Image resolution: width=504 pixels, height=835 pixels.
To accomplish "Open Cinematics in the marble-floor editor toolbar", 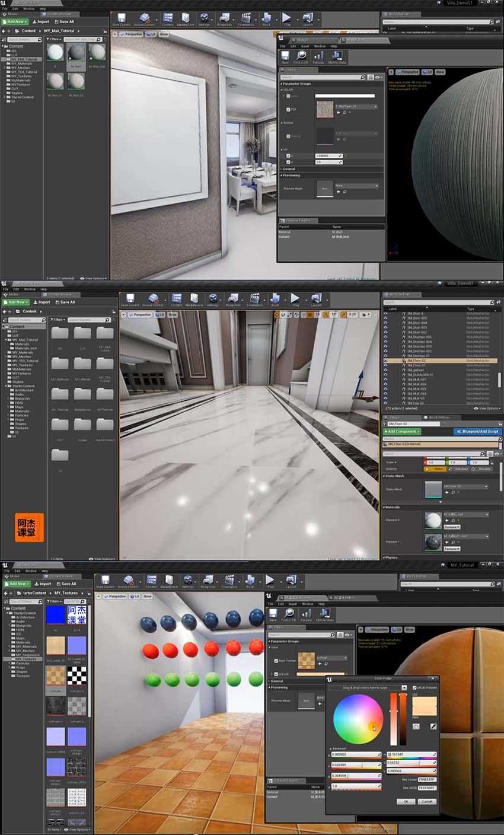I will click(x=254, y=300).
